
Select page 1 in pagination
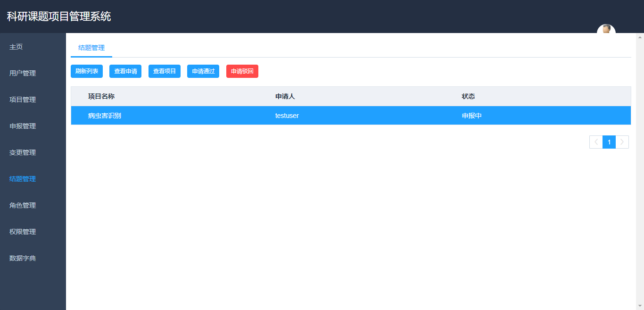(609, 142)
